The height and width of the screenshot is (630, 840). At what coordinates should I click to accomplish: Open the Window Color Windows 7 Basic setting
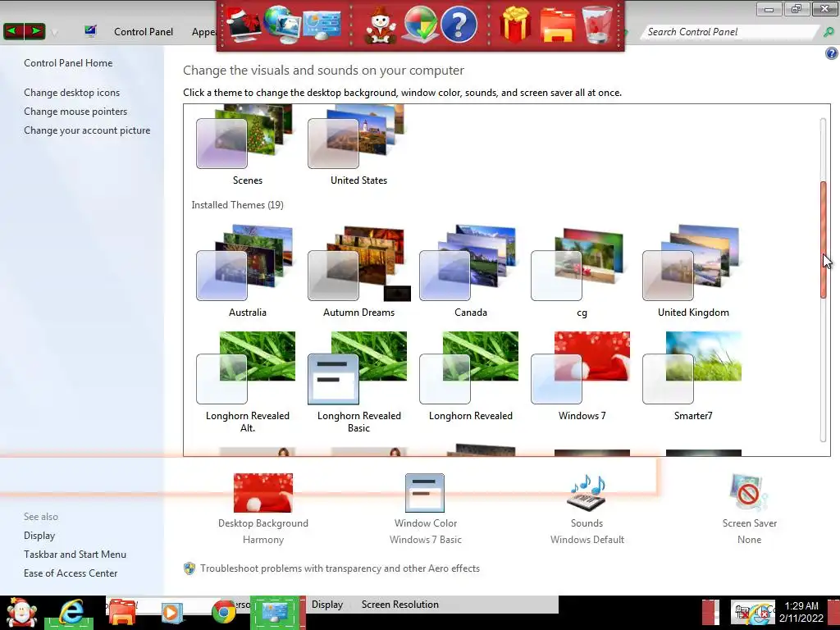[426, 509]
